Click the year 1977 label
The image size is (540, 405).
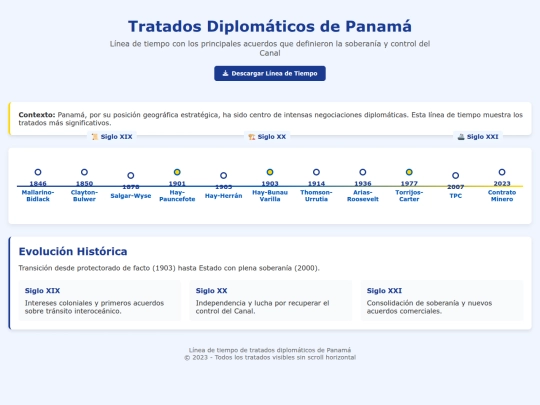click(409, 184)
